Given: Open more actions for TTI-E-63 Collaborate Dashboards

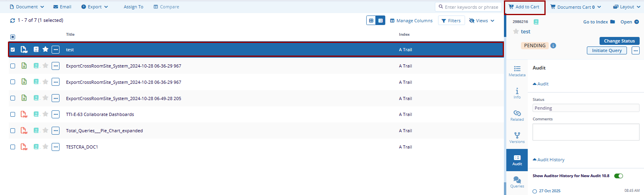Looking at the screenshot, I should 56,114.
